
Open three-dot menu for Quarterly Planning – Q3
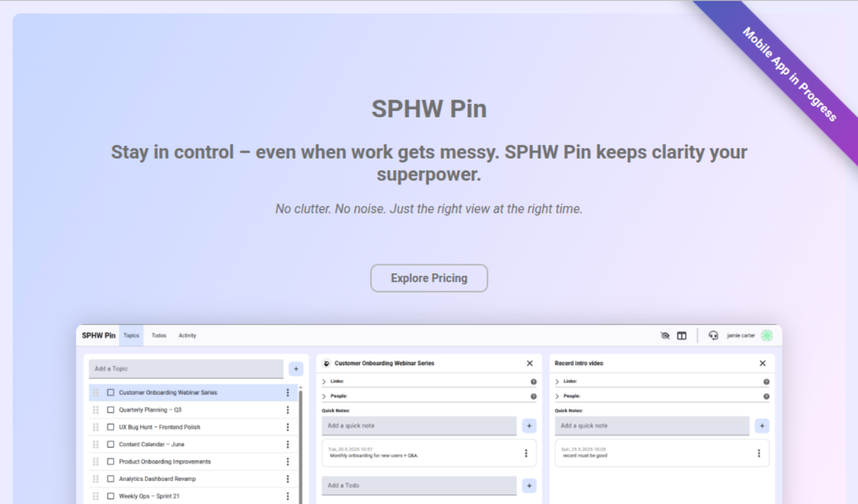click(288, 410)
